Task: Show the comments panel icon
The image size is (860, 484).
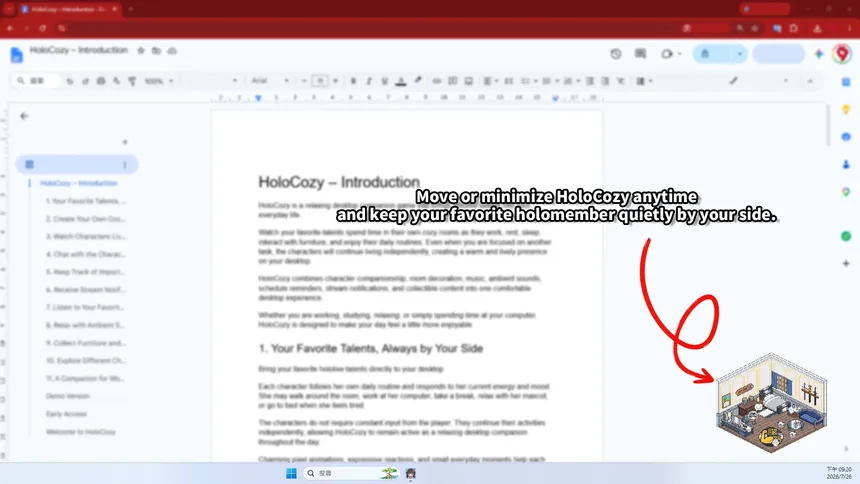Action: tap(640, 54)
